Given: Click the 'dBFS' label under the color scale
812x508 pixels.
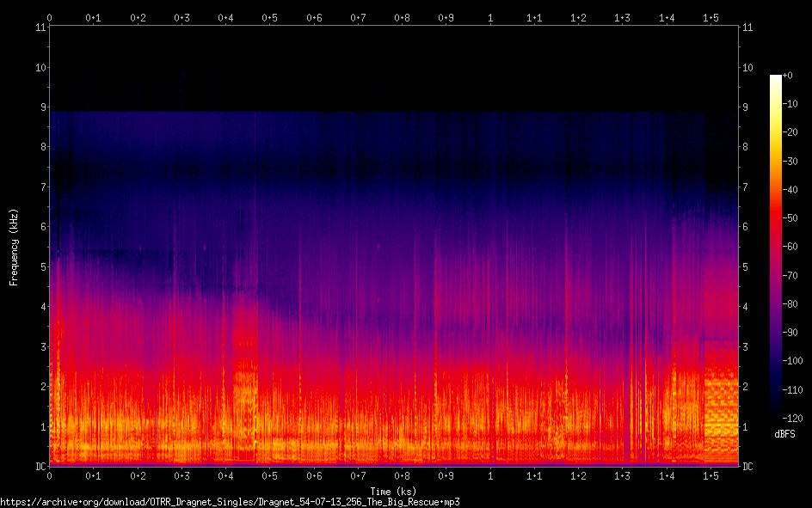Looking at the screenshot, I should (782, 431).
